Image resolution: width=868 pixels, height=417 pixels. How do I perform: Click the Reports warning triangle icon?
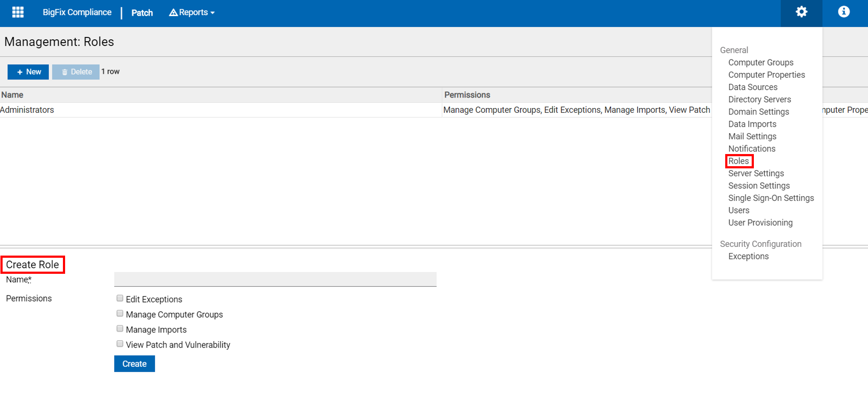point(173,13)
